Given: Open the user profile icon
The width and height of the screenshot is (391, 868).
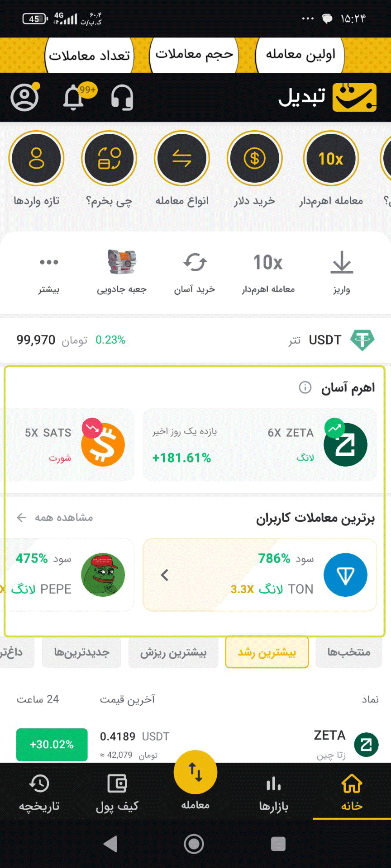Looking at the screenshot, I should point(25,97).
